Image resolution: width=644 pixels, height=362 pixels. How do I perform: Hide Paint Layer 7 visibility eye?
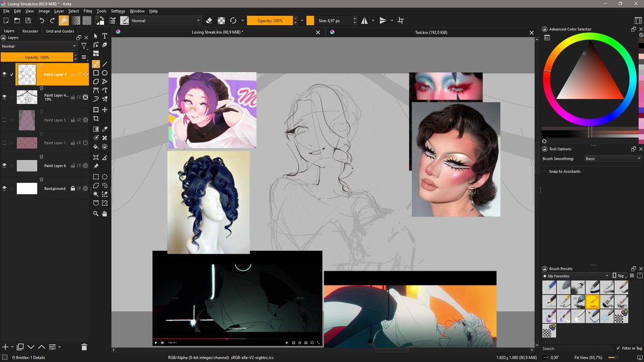pos(5,75)
